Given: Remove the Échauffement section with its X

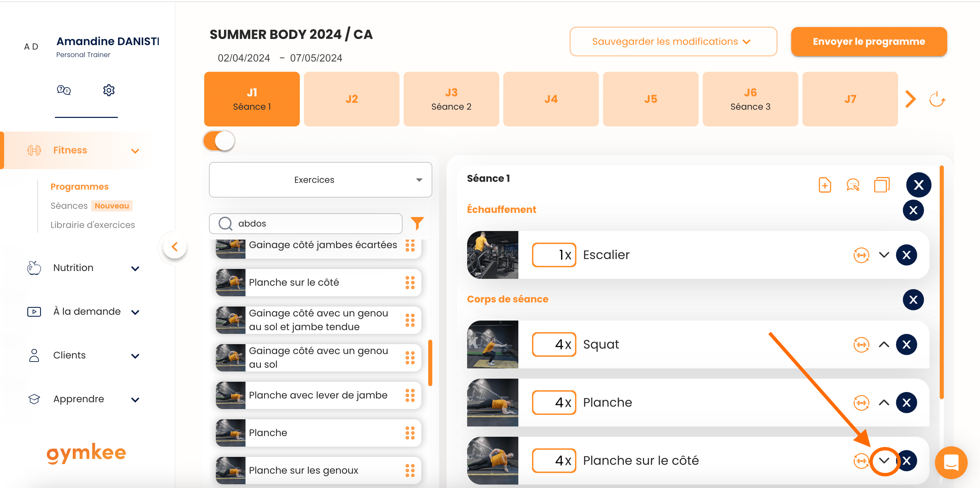Looking at the screenshot, I should 913,210.
